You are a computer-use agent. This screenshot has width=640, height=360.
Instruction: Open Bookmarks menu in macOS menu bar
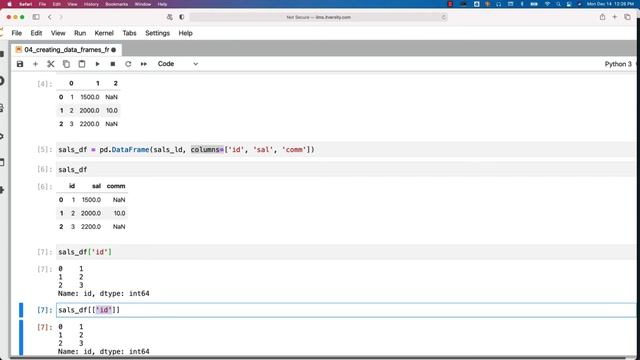[x=117, y=4]
